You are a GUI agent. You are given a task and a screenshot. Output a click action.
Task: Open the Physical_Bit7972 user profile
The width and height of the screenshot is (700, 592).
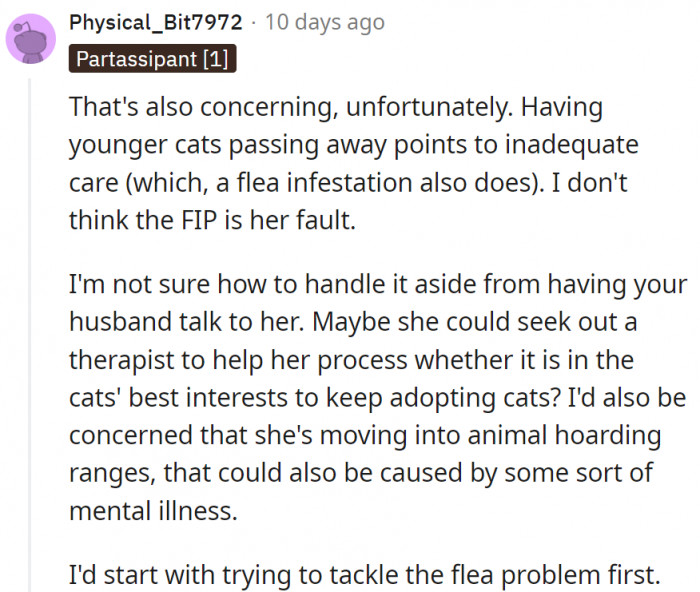(x=153, y=21)
